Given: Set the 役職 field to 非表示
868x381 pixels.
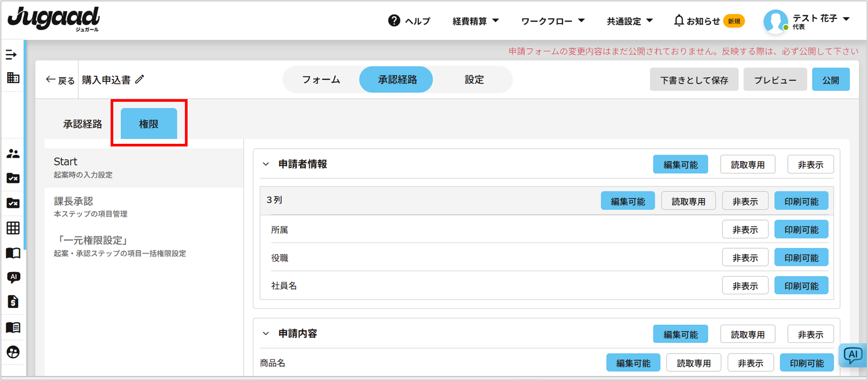Looking at the screenshot, I should tap(745, 258).
